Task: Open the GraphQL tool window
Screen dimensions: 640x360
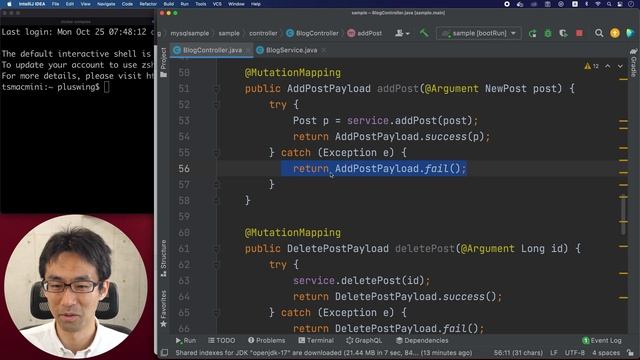Action: 364,340
